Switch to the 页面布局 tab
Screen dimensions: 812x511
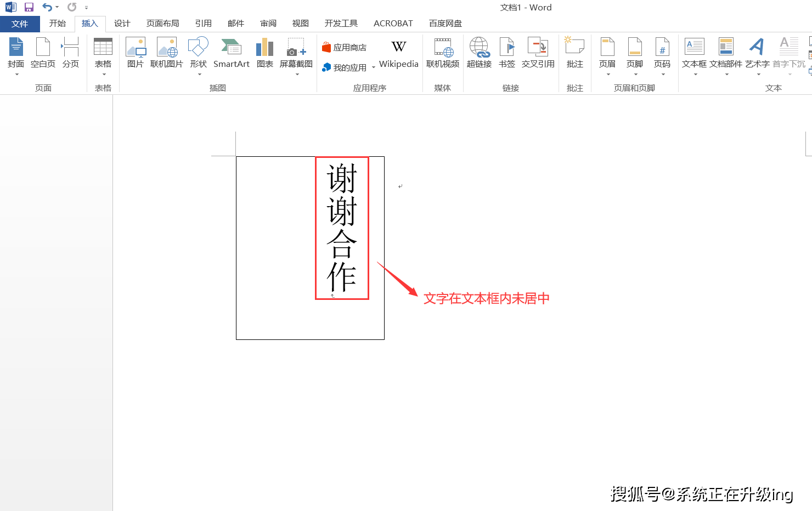click(x=163, y=24)
